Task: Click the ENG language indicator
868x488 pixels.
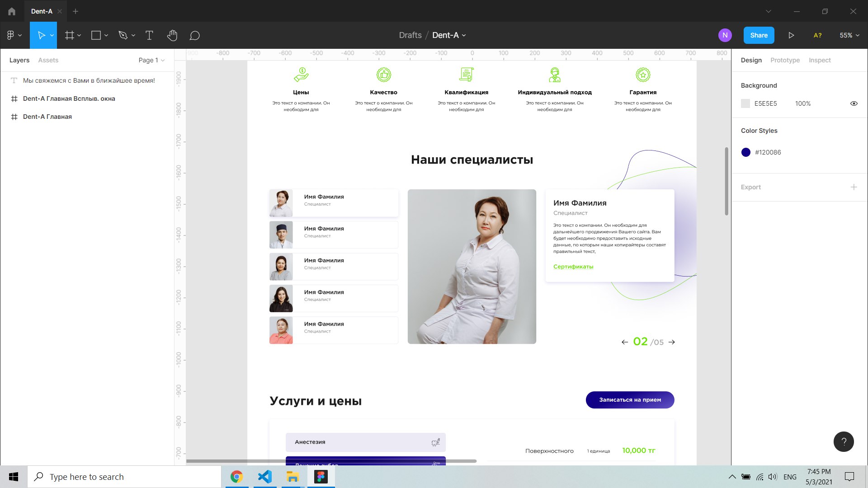Action: pyautogui.click(x=790, y=477)
